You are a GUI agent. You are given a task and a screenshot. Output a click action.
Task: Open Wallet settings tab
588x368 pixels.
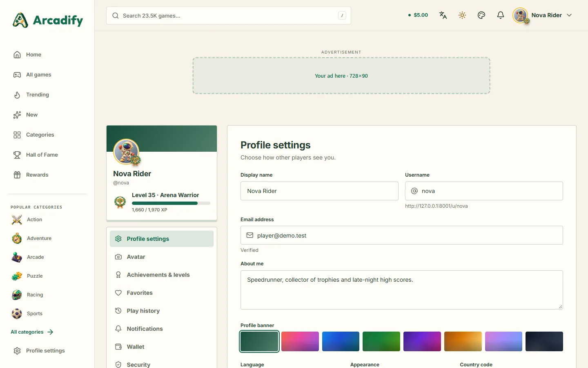[162, 347]
